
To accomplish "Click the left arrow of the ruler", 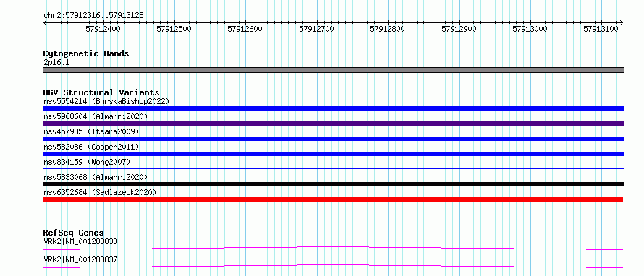I will click(x=45, y=22).
